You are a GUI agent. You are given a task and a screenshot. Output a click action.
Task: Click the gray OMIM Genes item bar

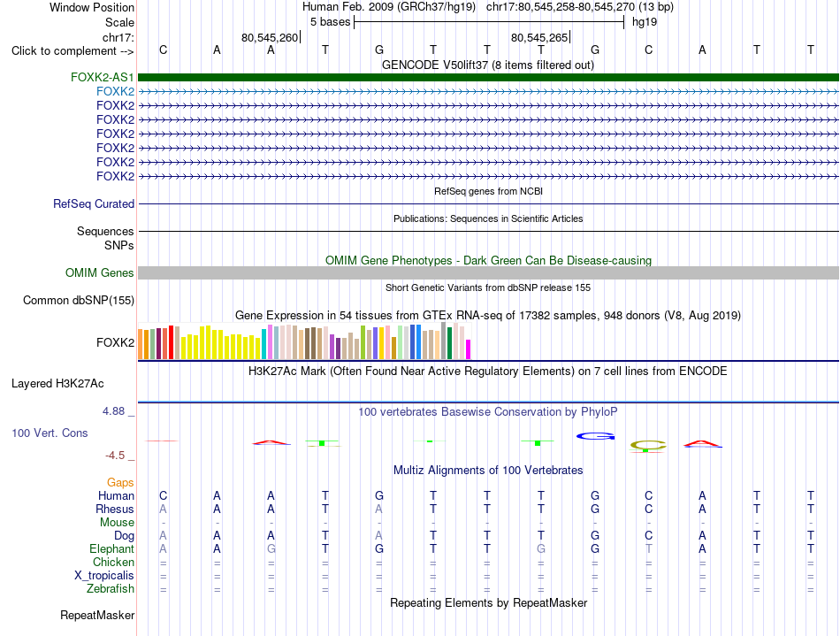tap(488, 272)
